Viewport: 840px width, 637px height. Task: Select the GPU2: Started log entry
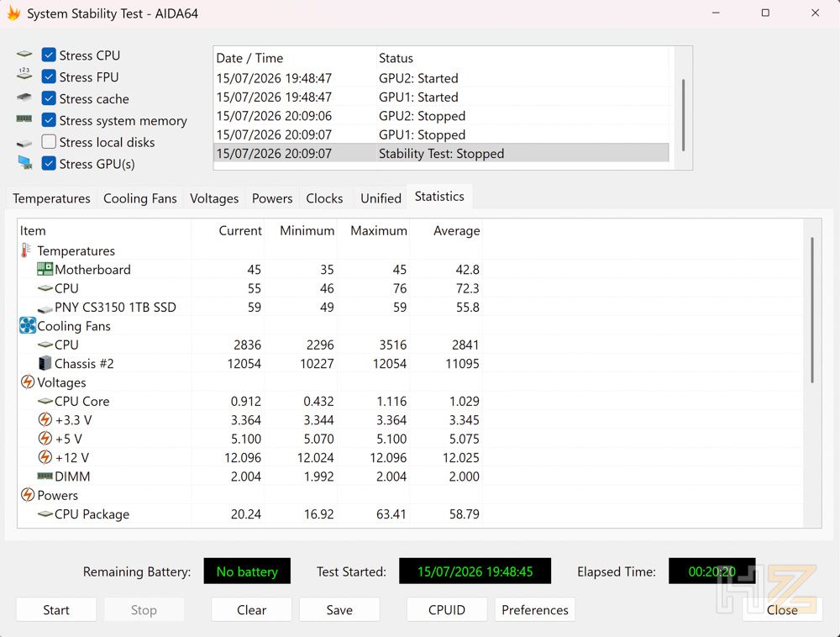click(x=442, y=78)
